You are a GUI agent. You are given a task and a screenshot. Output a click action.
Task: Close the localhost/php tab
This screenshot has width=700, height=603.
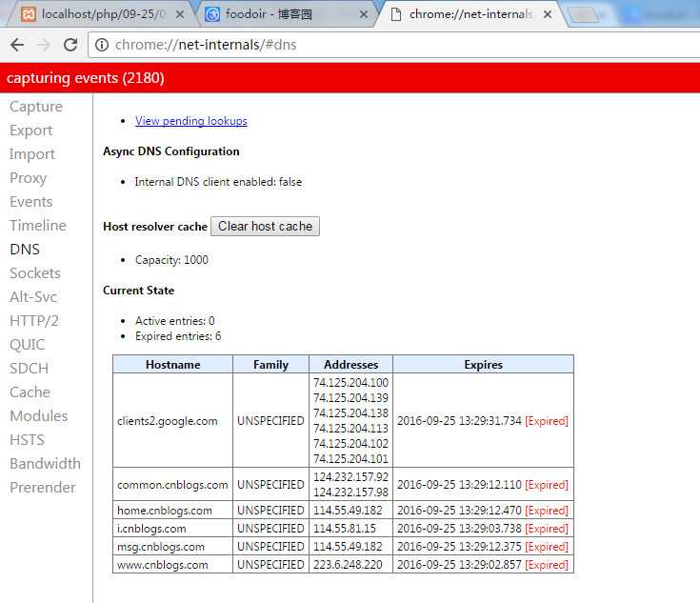pos(180,14)
